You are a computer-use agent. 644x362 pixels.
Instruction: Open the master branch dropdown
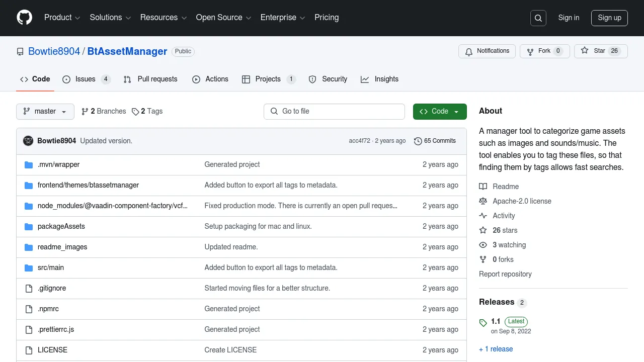tap(45, 112)
